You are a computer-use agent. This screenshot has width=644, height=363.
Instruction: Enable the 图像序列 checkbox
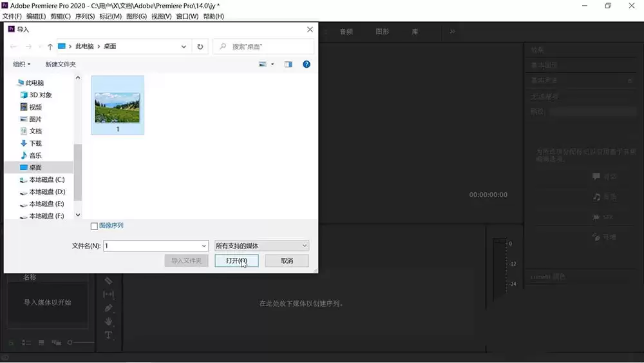coord(94,226)
